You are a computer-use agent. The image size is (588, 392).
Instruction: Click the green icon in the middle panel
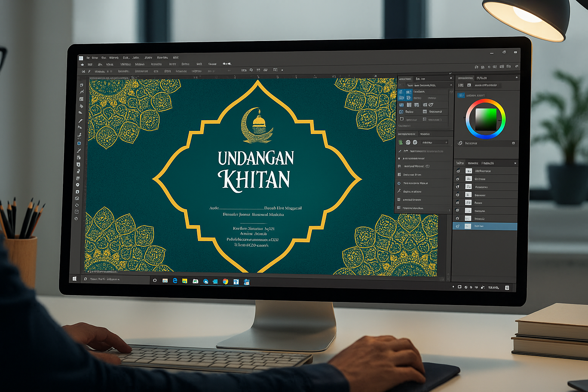(400, 142)
